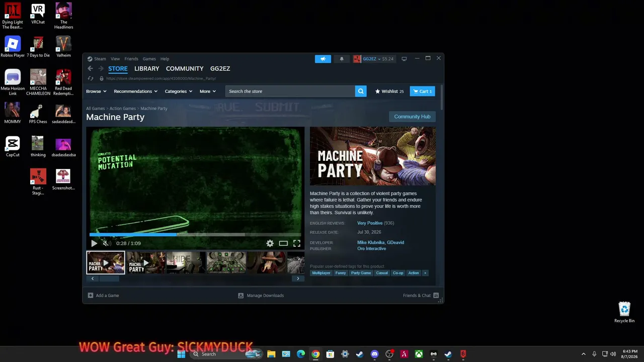Switch to the LIBRARY tab

point(147,68)
